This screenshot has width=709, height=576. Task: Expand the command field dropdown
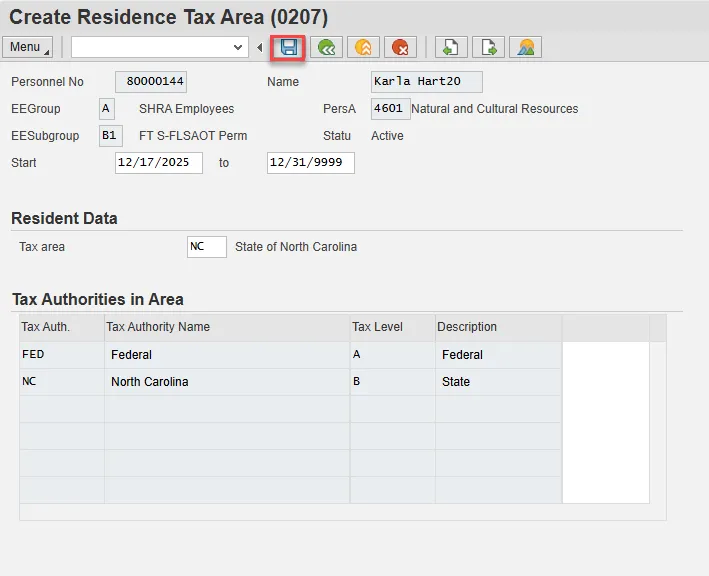point(238,47)
